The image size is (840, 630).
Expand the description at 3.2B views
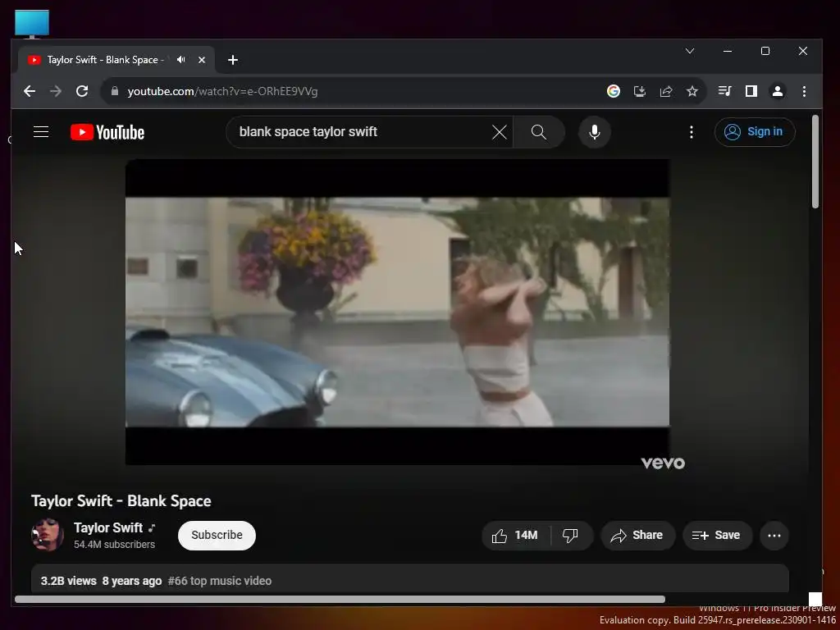coord(410,578)
